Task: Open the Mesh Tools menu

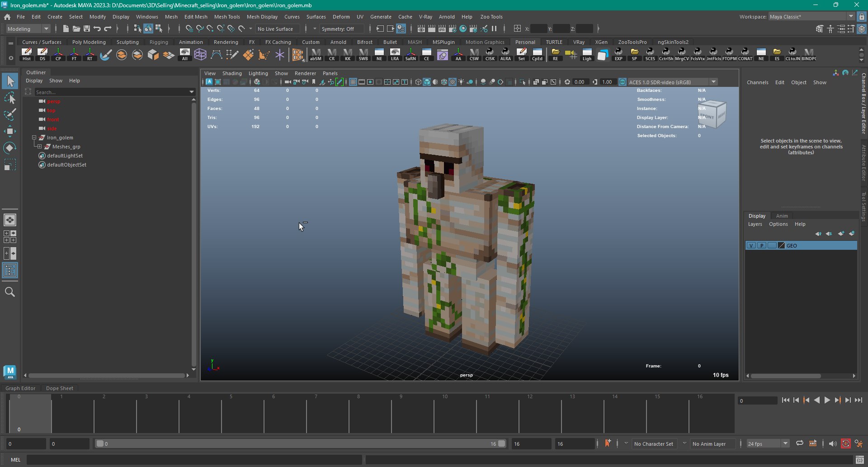Action: coord(227,17)
